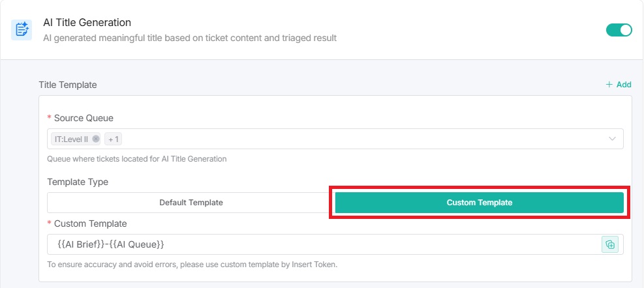Remove the IT:Level II queue tag
644x288 pixels.
click(x=96, y=139)
